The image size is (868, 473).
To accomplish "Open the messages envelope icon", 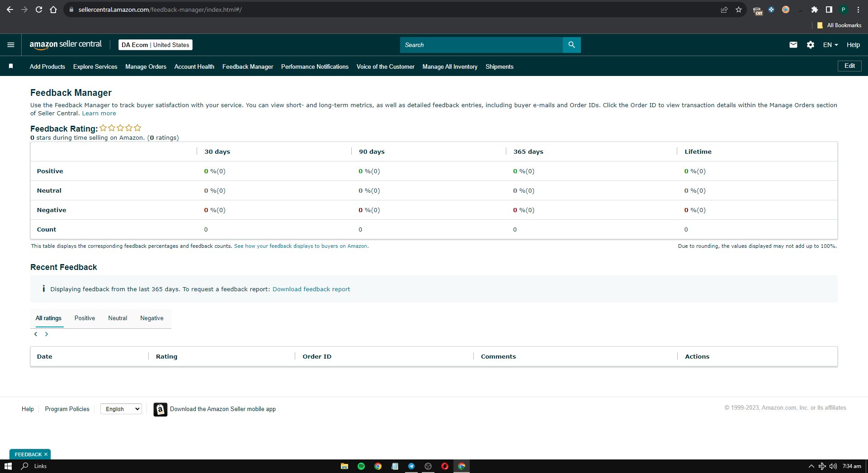I will 793,45.
